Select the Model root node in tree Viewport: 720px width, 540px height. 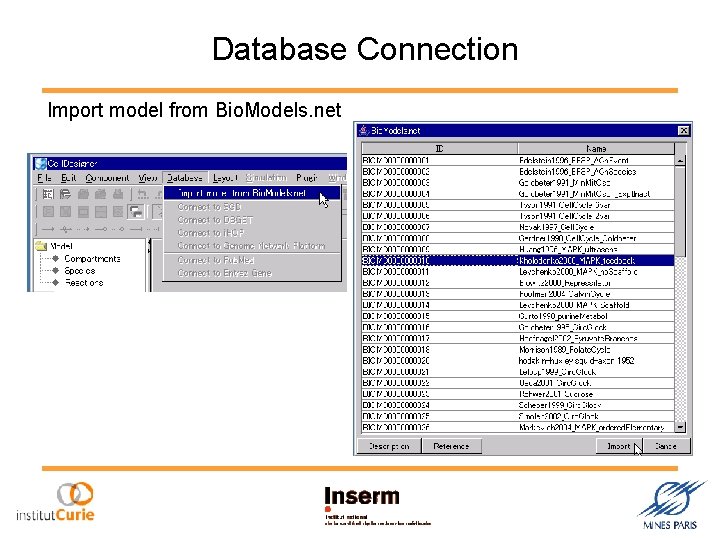click(x=61, y=246)
